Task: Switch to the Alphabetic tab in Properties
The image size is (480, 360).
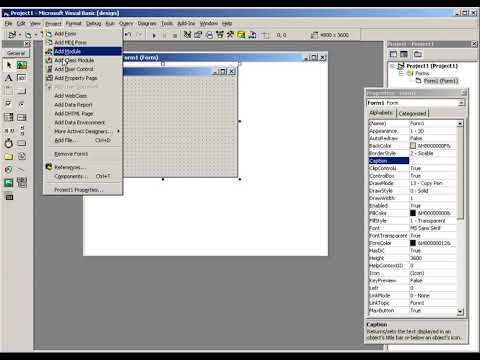Action: [381, 113]
